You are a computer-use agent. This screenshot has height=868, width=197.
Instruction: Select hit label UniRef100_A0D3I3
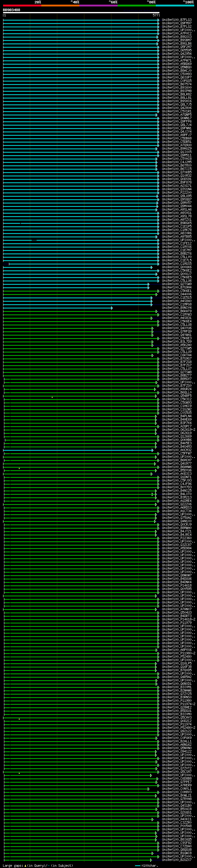tap(177, 474)
